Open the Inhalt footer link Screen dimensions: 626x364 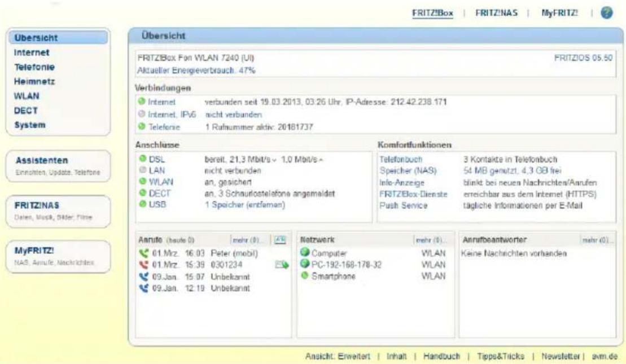396,356
